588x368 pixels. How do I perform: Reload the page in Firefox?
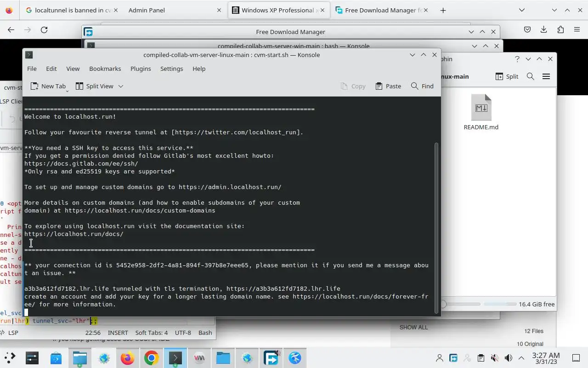click(44, 29)
